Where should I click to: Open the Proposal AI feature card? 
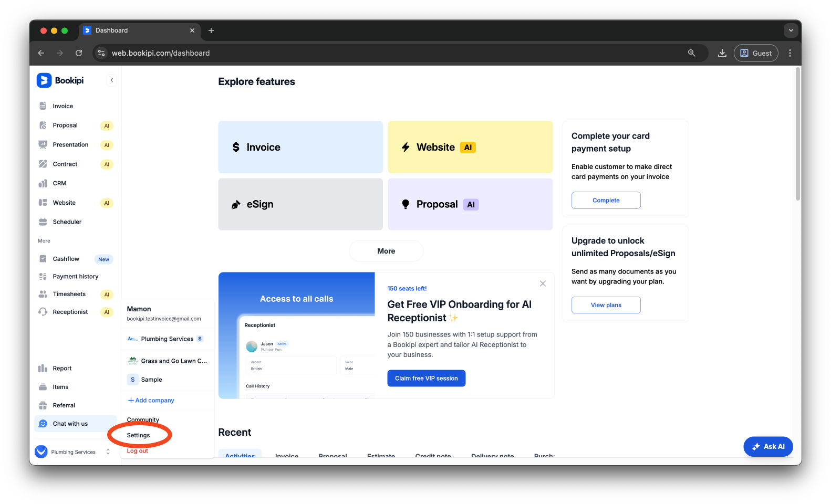(470, 204)
